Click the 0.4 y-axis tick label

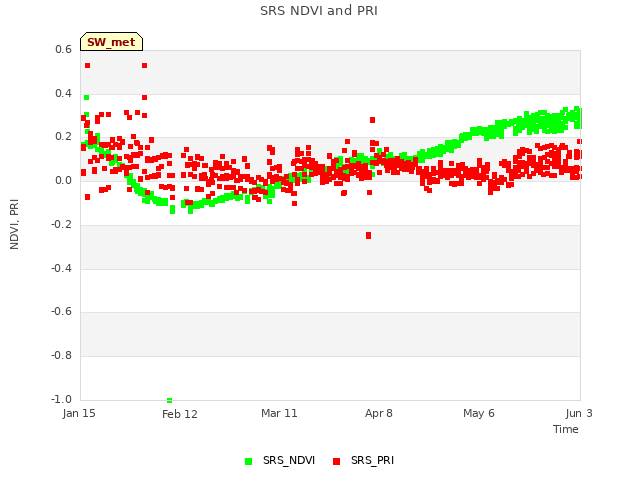[x=63, y=93]
